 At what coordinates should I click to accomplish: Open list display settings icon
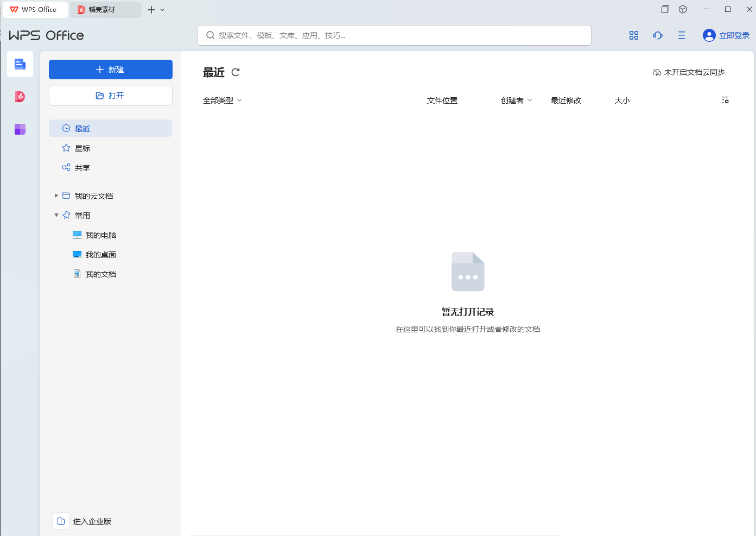(x=725, y=100)
